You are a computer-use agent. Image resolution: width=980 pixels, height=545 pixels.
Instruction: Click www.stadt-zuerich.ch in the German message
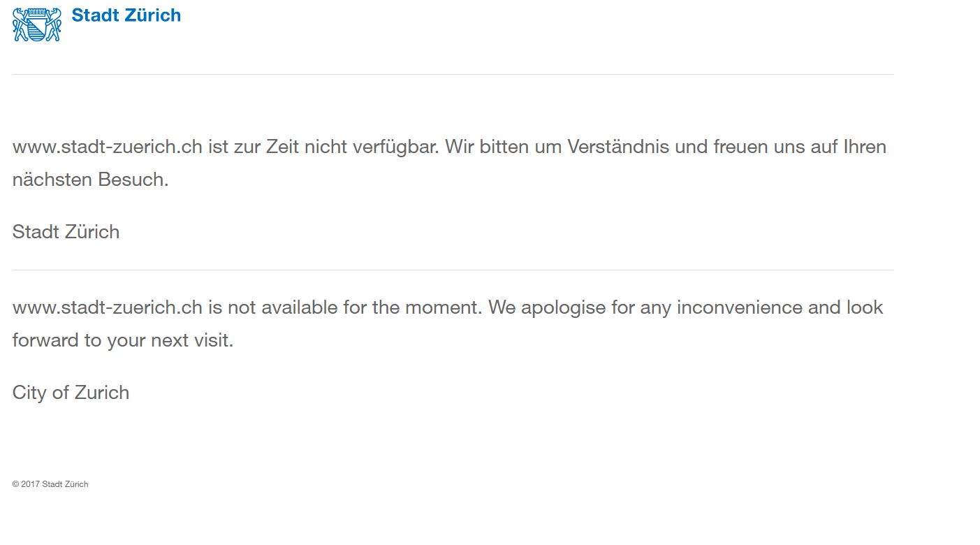click(x=108, y=147)
